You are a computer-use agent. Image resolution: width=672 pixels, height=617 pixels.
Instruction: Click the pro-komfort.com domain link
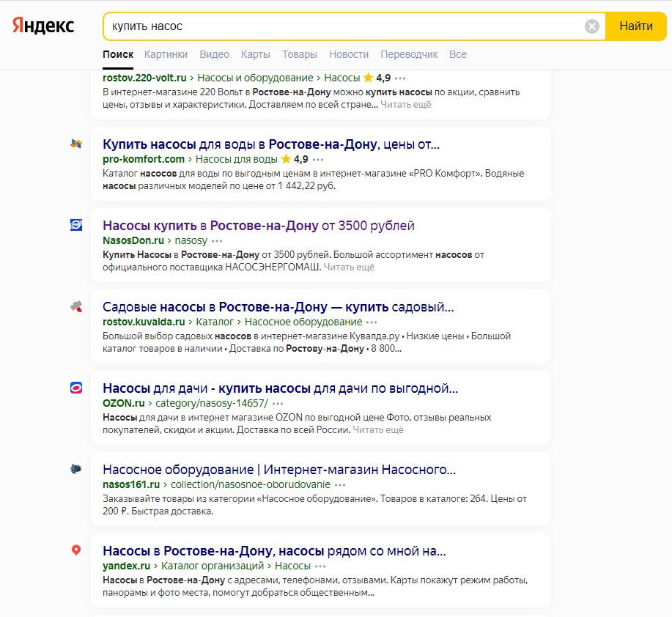tap(144, 160)
